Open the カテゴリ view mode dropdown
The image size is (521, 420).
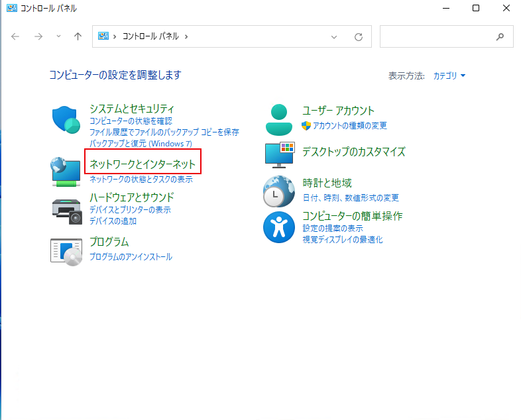pyautogui.click(x=449, y=76)
